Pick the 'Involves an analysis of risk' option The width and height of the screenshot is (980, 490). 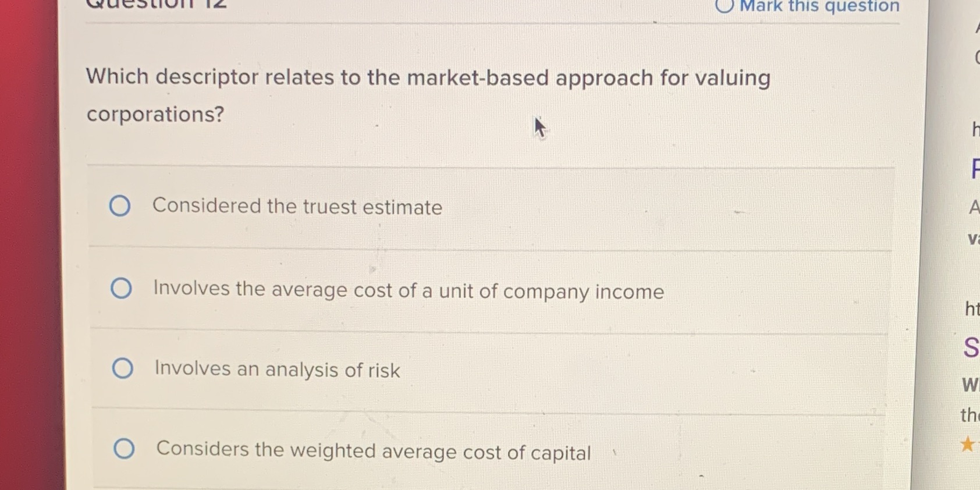pos(122,367)
